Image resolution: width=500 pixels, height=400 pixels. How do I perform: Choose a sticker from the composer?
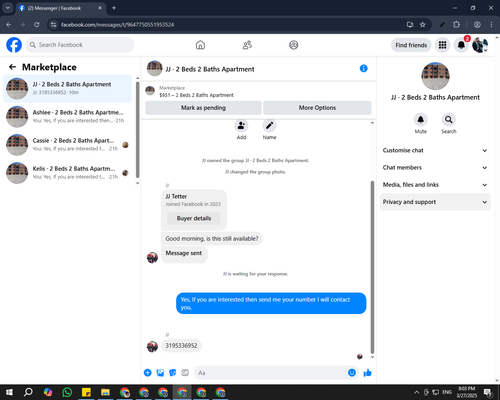pos(173,373)
